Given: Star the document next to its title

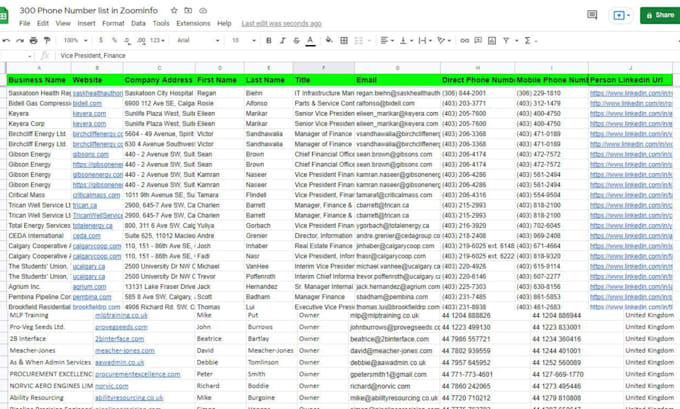Looking at the screenshot, I should [x=174, y=10].
